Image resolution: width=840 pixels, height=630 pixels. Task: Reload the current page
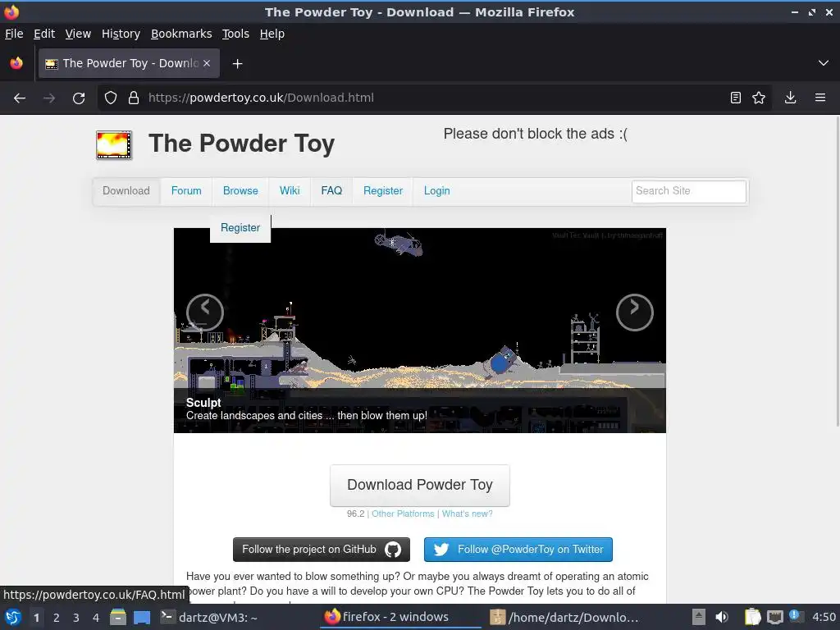[79, 98]
